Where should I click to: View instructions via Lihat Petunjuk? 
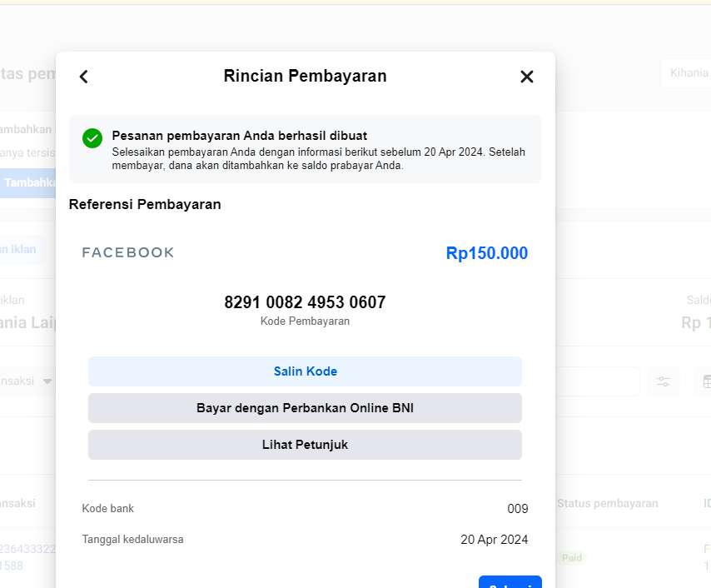pyautogui.click(x=306, y=445)
